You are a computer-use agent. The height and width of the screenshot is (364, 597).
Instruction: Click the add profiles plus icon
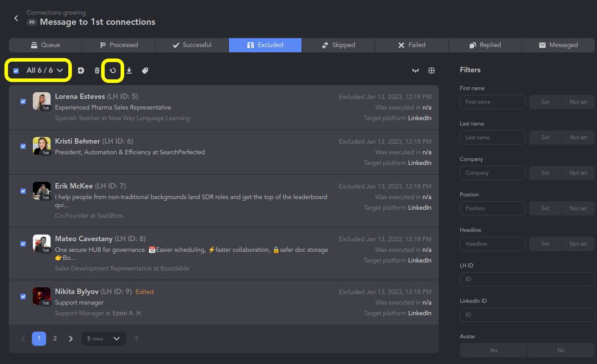coord(81,70)
